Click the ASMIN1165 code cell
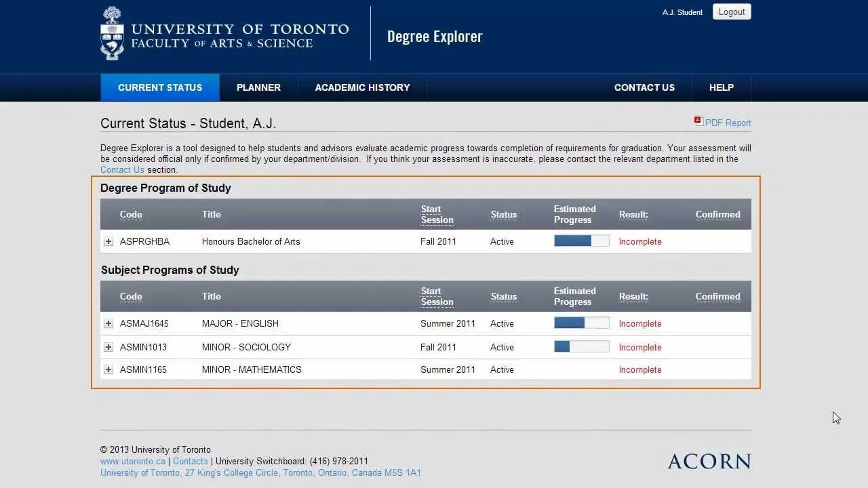Viewport: 868px width, 488px height. (x=143, y=369)
